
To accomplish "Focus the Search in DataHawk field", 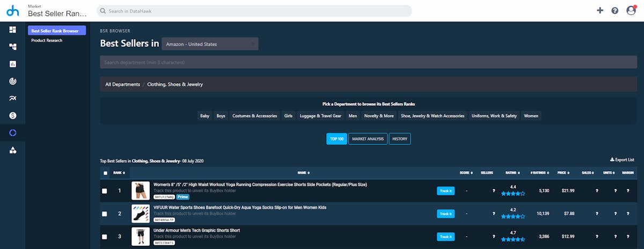I will tap(254, 11).
